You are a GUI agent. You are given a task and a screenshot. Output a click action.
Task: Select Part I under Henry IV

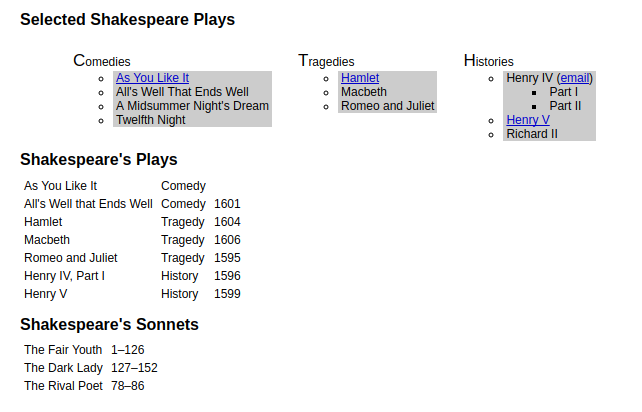coord(563,92)
